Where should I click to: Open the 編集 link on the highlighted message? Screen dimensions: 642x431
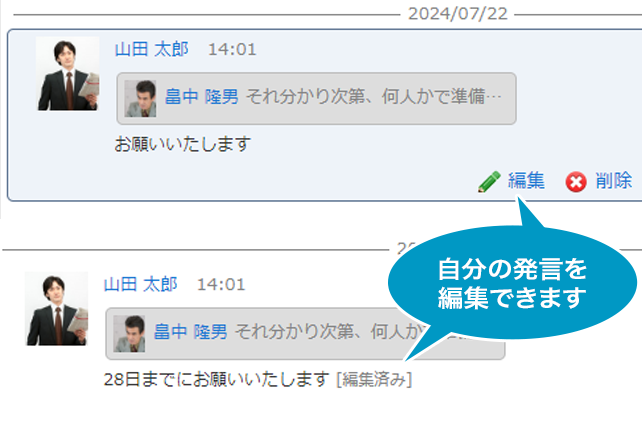pyautogui.click(x=526, y=181)
